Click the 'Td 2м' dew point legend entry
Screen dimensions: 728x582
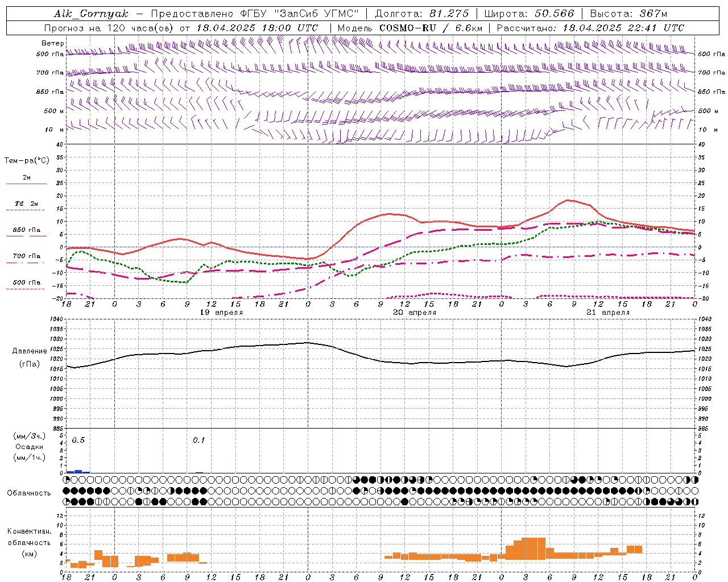[27, 203]
